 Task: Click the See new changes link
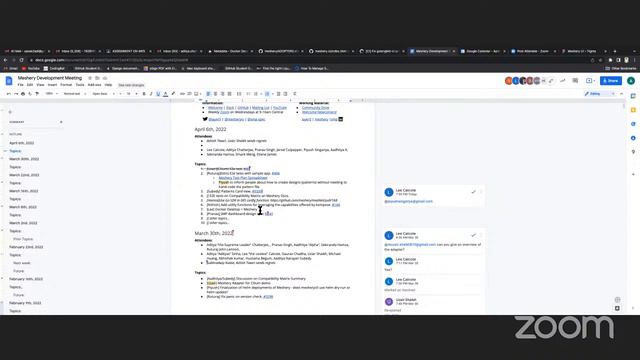131,85
